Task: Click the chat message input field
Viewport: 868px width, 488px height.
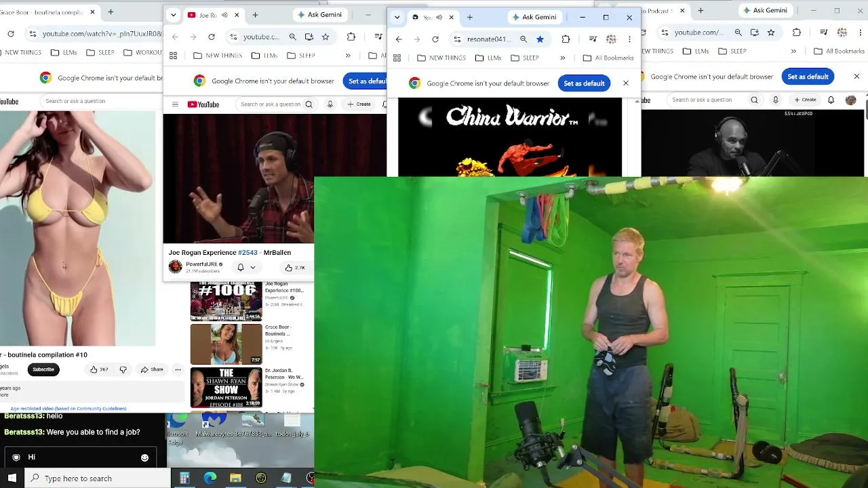Action: pyautogui.click(x=80, y=457)
